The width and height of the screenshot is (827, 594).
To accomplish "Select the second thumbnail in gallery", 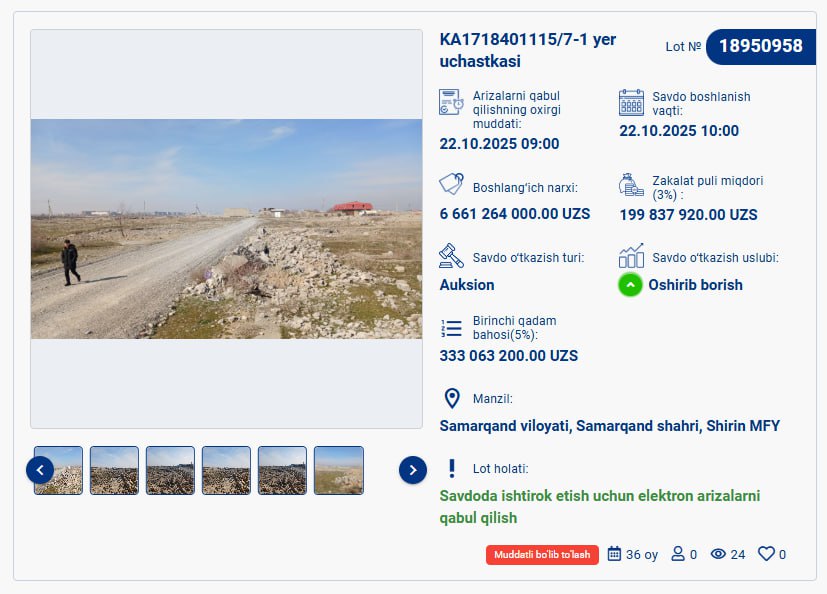I will (x=114, y=470).
